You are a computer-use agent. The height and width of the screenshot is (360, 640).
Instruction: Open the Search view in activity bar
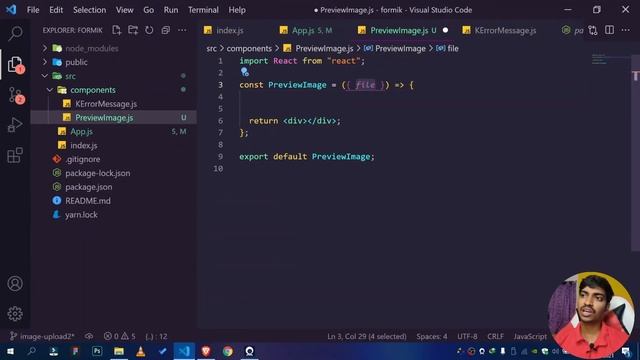[x=15, y=33]
